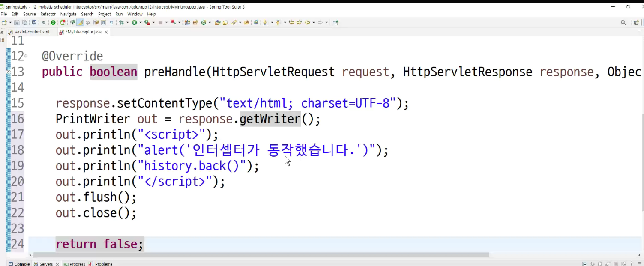Viewport: 644px width, 266px height.
Task: Open Back navigation history dropdown arrow
Action: (314, 22)
